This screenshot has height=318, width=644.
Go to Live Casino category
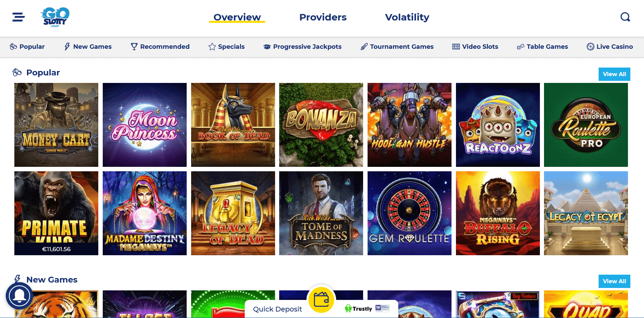pos(610,47)
